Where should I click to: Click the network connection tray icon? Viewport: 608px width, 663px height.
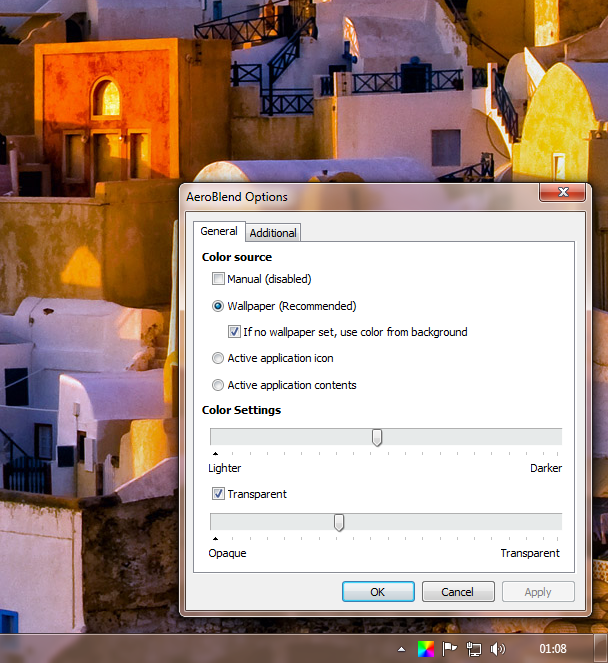474,649
